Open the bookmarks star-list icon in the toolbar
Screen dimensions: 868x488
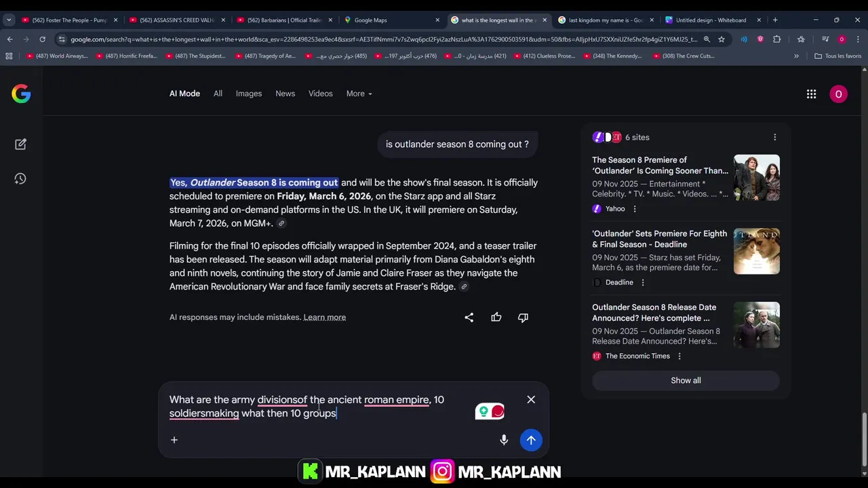[x=801, y=39]
